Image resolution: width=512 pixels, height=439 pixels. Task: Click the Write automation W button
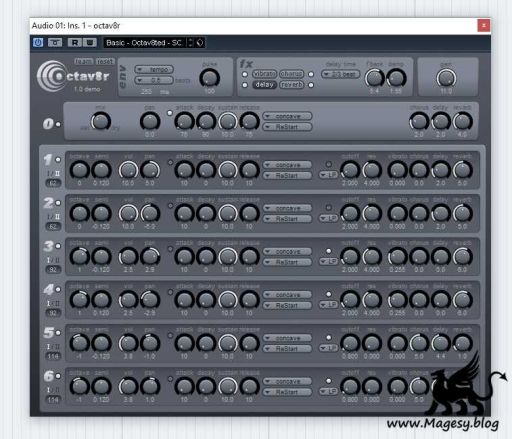(x=89, y=43)
